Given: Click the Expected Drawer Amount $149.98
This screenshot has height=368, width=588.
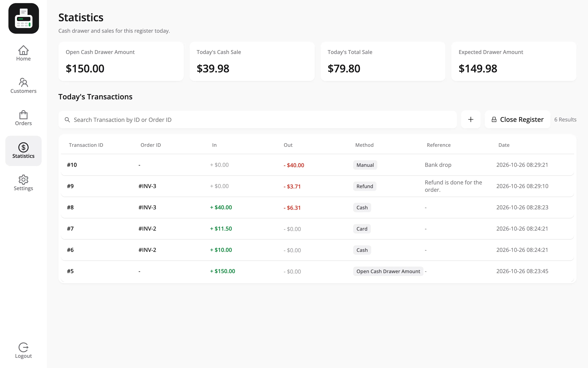Looking at the screenshot, I should (478, 69).
